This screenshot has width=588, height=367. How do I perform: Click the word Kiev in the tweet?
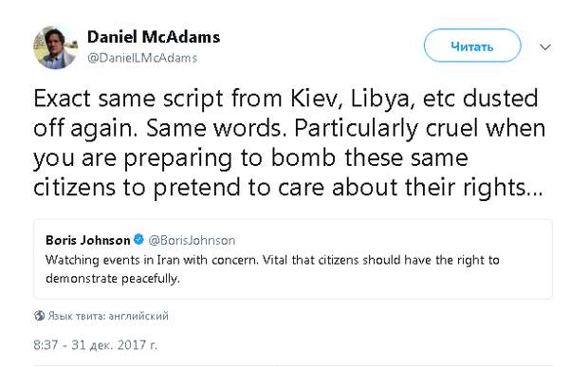[x=317, y=99]
